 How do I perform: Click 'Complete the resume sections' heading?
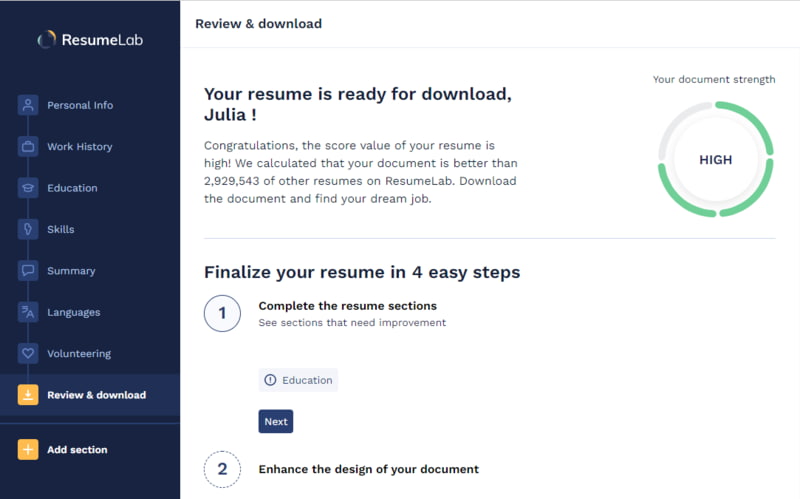(x=347, y=306)
